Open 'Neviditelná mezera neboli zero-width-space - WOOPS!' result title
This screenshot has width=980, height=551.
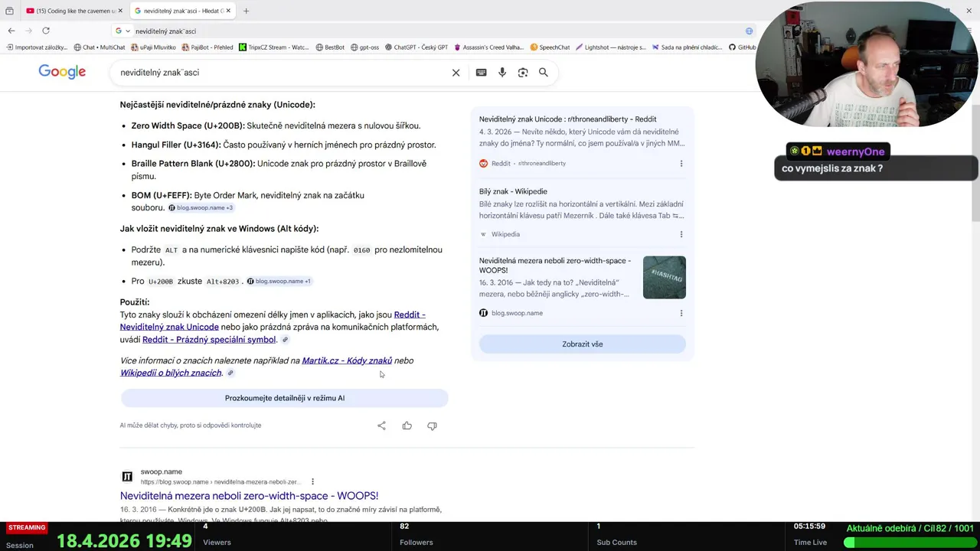point(249,496)
